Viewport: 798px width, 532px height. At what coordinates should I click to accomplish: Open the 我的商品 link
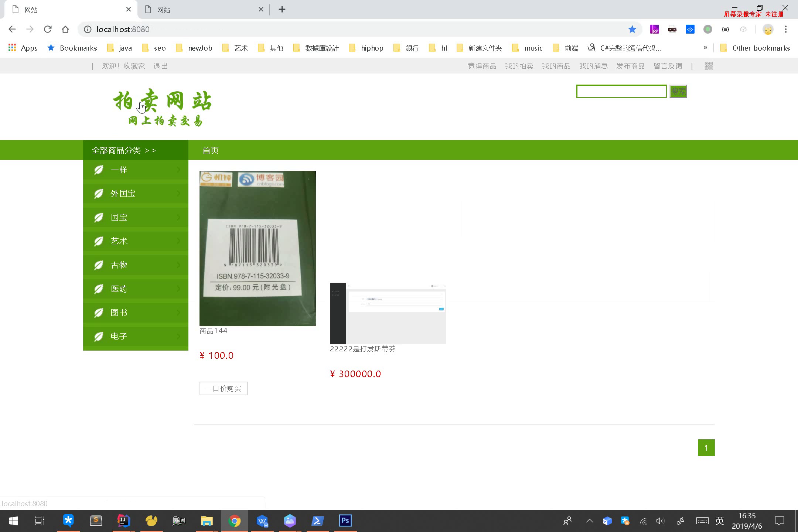tap(556, 66)
